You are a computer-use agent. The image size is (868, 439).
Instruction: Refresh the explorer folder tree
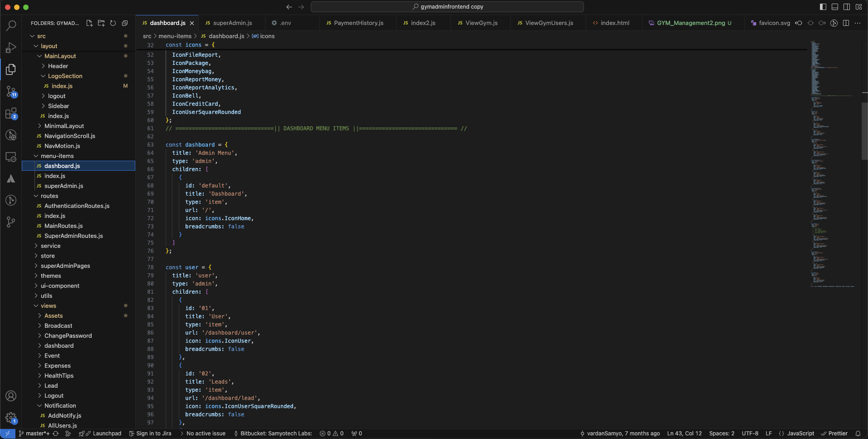(113, 23)
